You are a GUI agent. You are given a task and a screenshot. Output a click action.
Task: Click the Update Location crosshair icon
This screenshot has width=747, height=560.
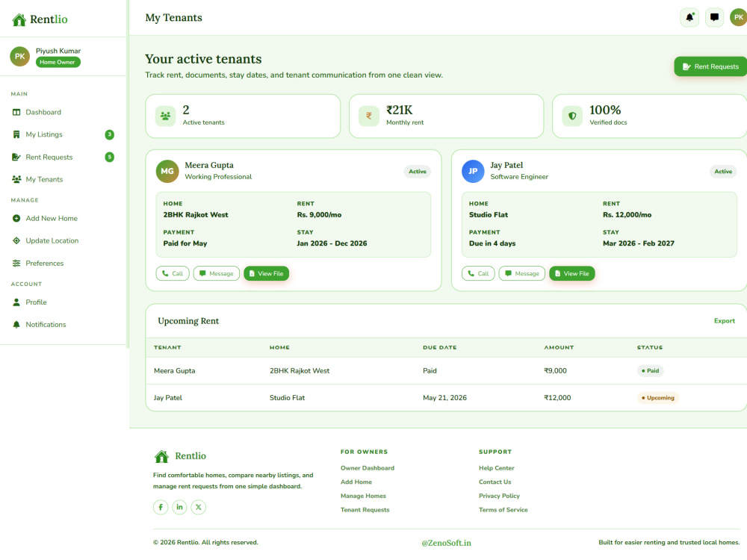(16, 241)
